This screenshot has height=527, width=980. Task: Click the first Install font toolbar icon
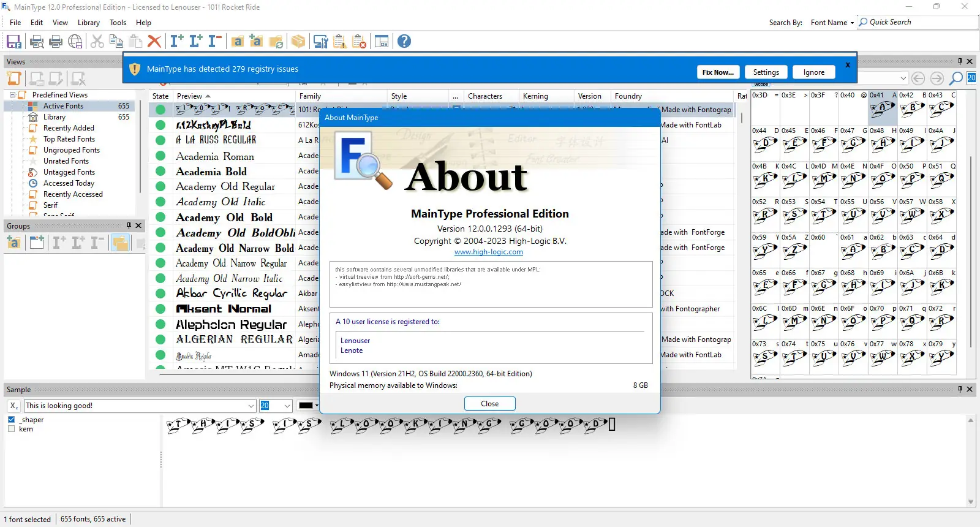pos(176,42)
